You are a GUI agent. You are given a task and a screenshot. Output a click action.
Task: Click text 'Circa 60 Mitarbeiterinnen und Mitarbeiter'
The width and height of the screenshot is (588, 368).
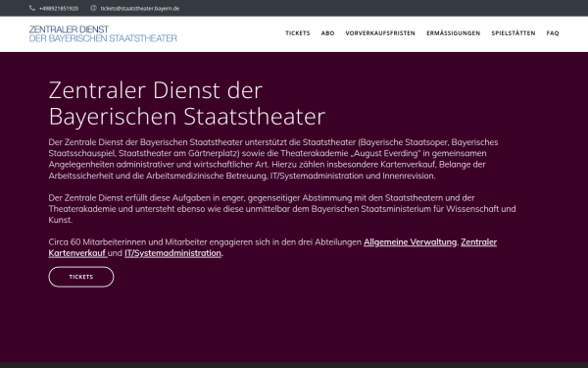pyautogui.click(x=128, y=242)
